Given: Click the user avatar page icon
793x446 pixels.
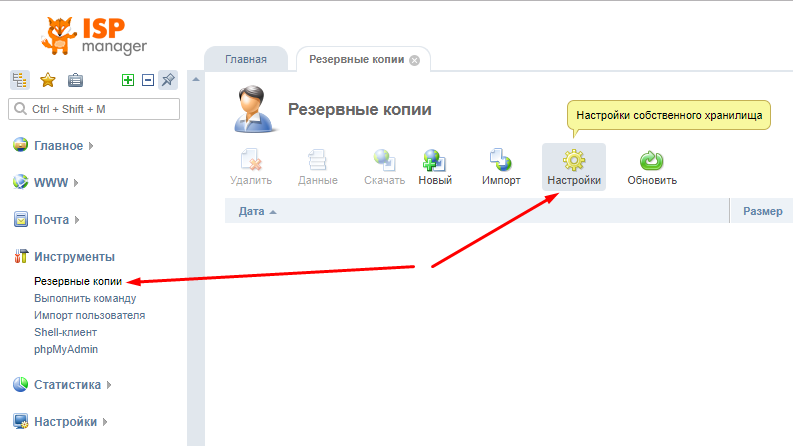Looking at the screenshot, I should coord(255,109).
